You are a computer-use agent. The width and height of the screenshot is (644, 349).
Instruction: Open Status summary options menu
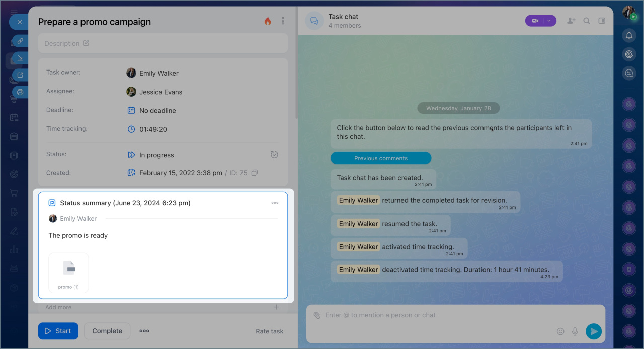click(275, 203)
